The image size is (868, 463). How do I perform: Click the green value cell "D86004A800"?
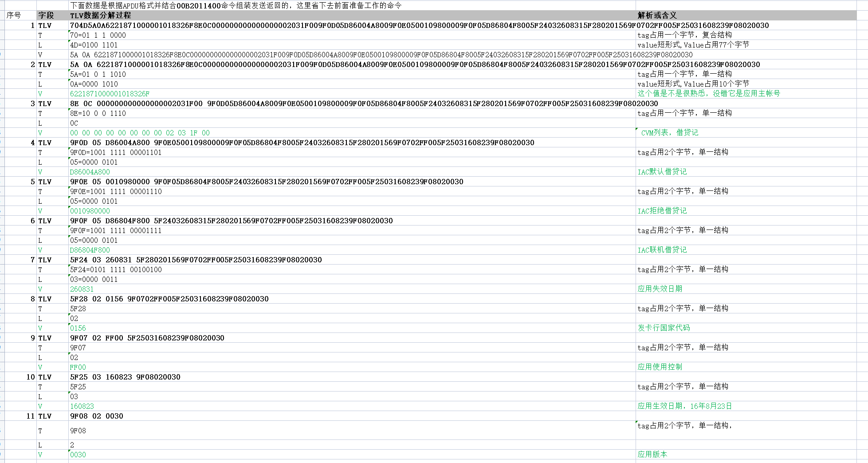coord(90,172)
